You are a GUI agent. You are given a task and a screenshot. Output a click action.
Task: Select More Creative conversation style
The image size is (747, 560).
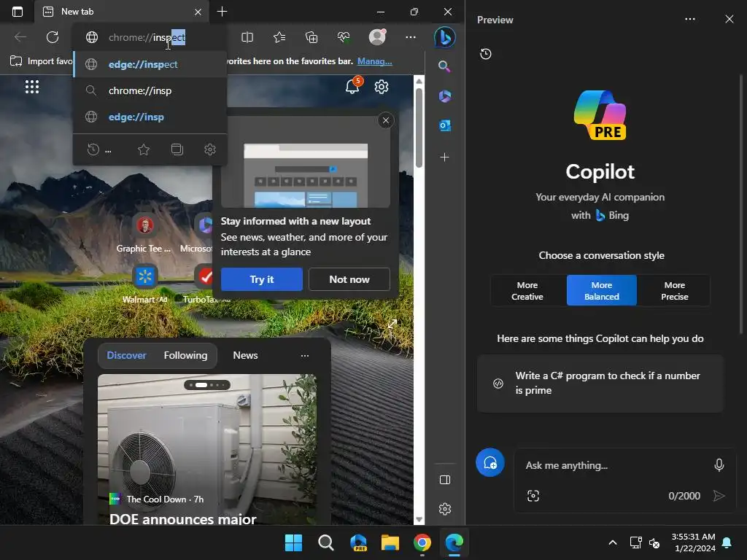(527, 290)
